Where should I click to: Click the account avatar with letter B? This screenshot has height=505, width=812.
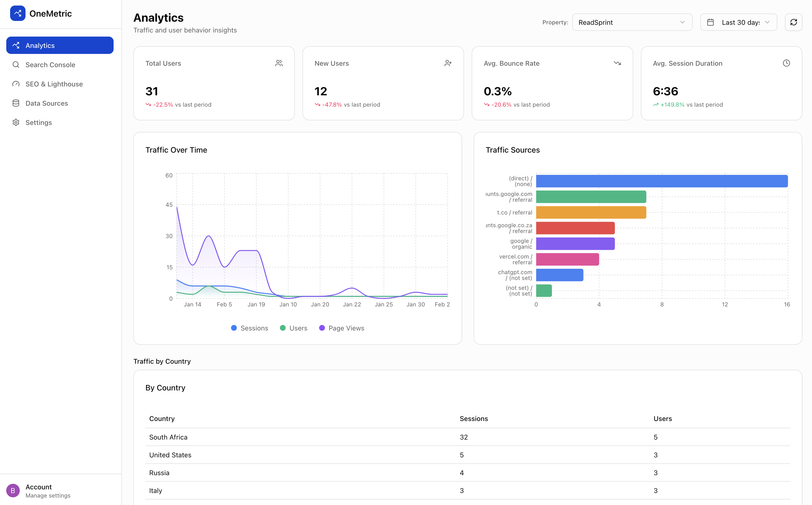coord(13,490)
